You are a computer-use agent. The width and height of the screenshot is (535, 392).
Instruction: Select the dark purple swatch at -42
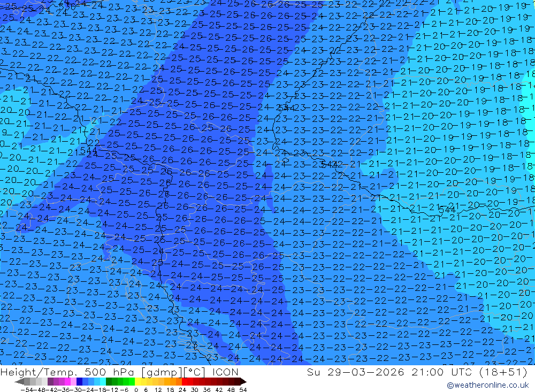tap(50, 382)
